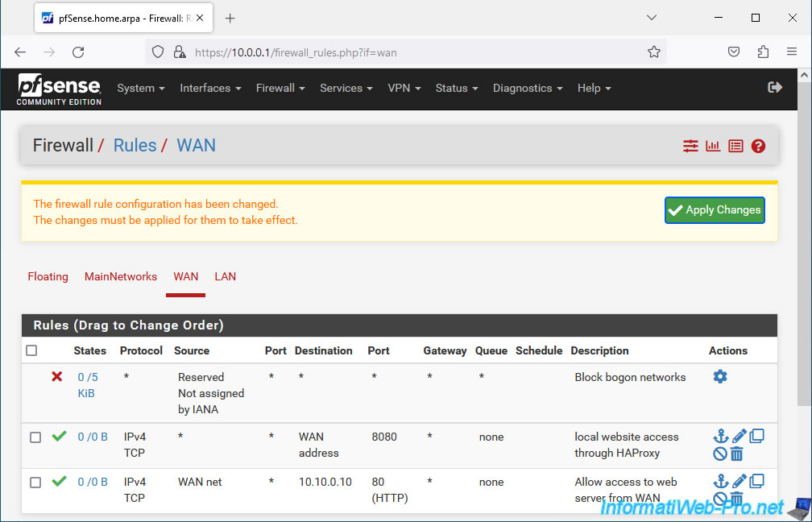The image size is (812, 522).
Task: Copy the 10.10.0.10 web server rule
Action: (x=756, y=481)
